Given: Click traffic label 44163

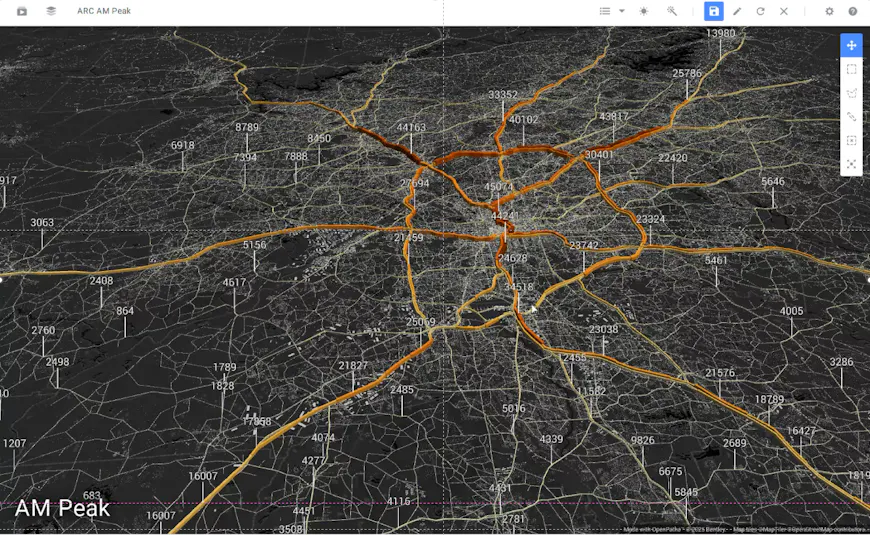Looking at the screenshot, I should point(411,127).
